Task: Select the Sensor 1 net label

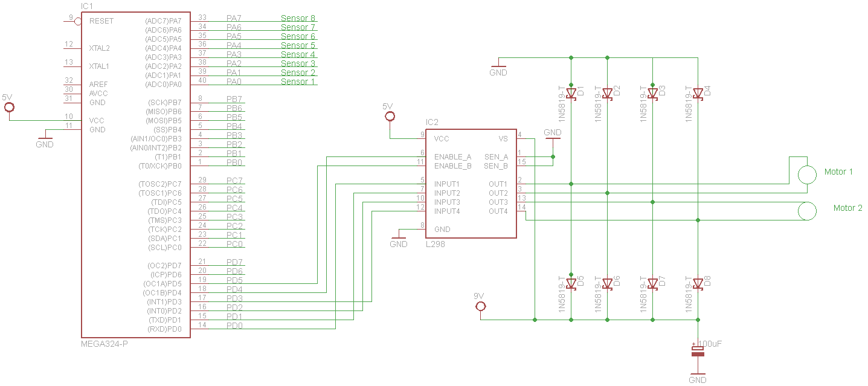Action: [x=298, y=82]
